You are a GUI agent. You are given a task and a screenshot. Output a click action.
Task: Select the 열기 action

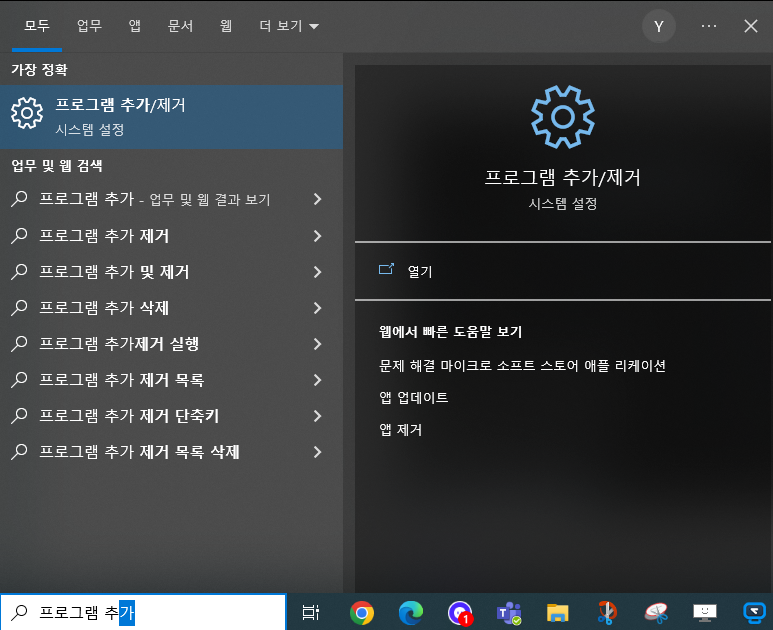pos(562,271)
